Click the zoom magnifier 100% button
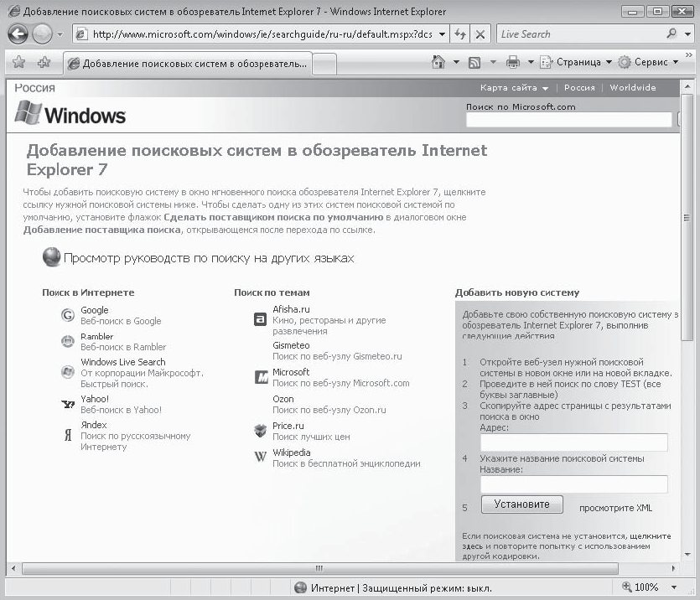700x600 pixels. (640, 587)
